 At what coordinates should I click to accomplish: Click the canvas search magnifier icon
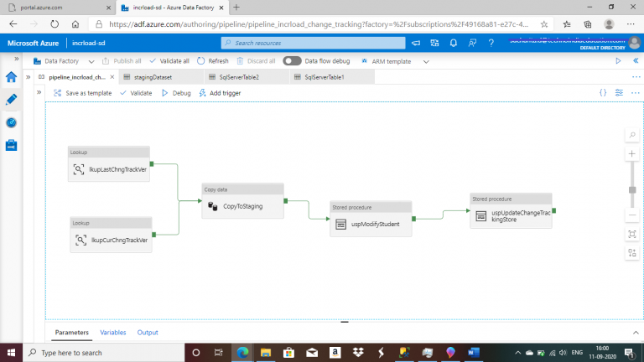pos(632,135)
